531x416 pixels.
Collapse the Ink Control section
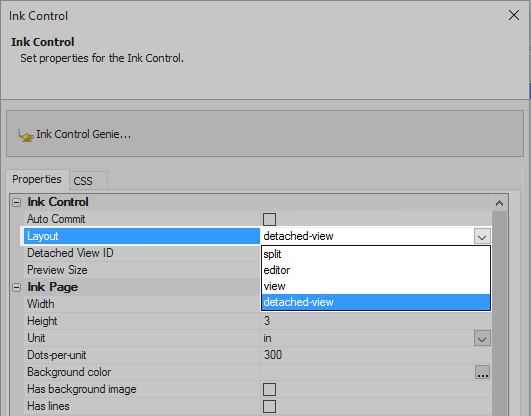(16, 203)
